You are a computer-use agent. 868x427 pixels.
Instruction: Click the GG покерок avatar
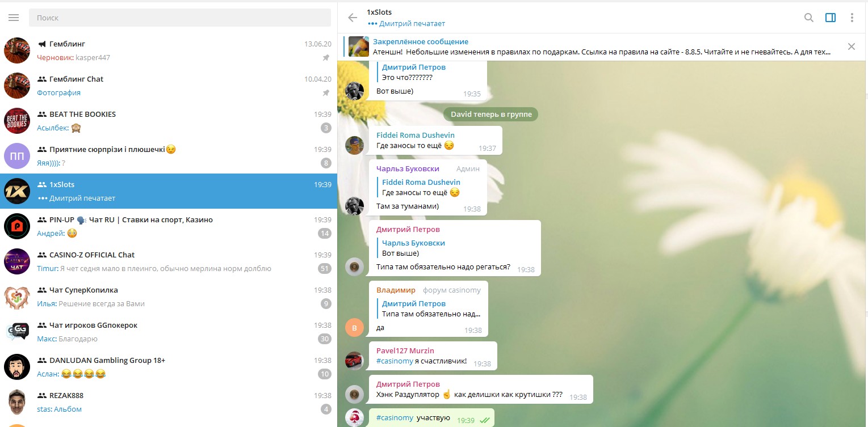click(x=17, y=332)
